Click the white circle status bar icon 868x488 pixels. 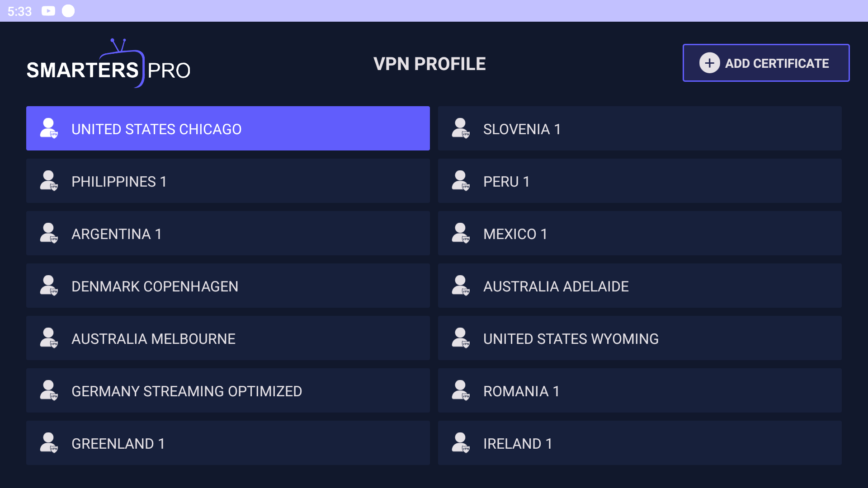(x=68, y=11)
